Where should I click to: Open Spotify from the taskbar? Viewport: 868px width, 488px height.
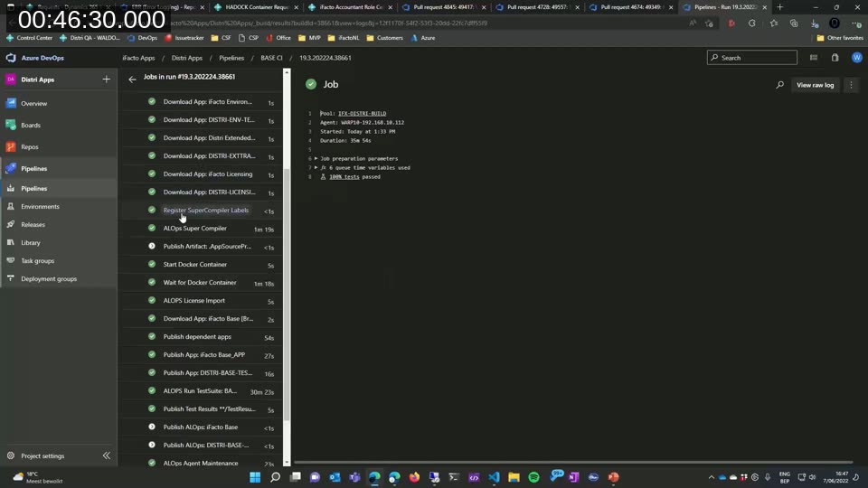(x=533, y=477)
